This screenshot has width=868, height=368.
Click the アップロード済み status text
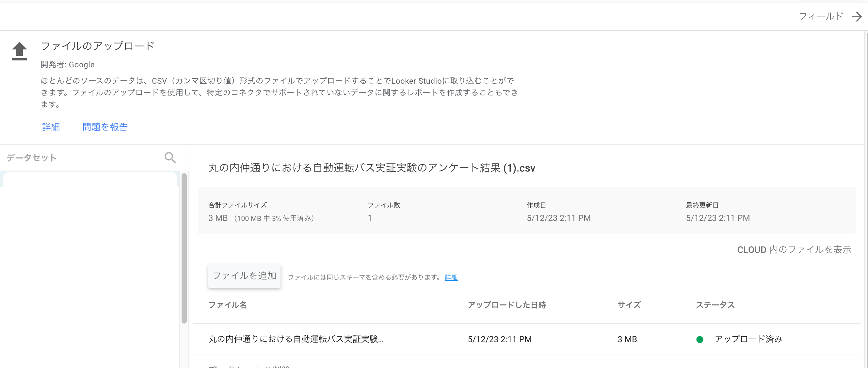click(x=748, y=339)
